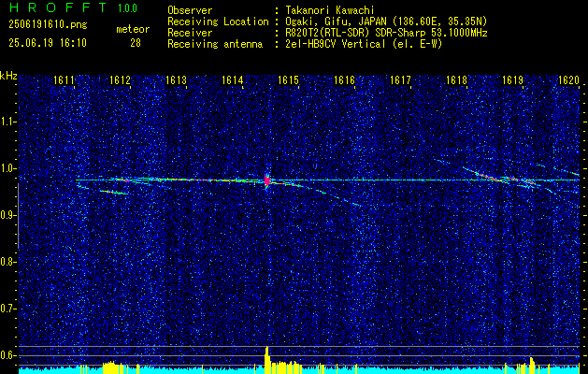Click the Observer field label
The image size is (588, 374).
[x=190, y=10]
